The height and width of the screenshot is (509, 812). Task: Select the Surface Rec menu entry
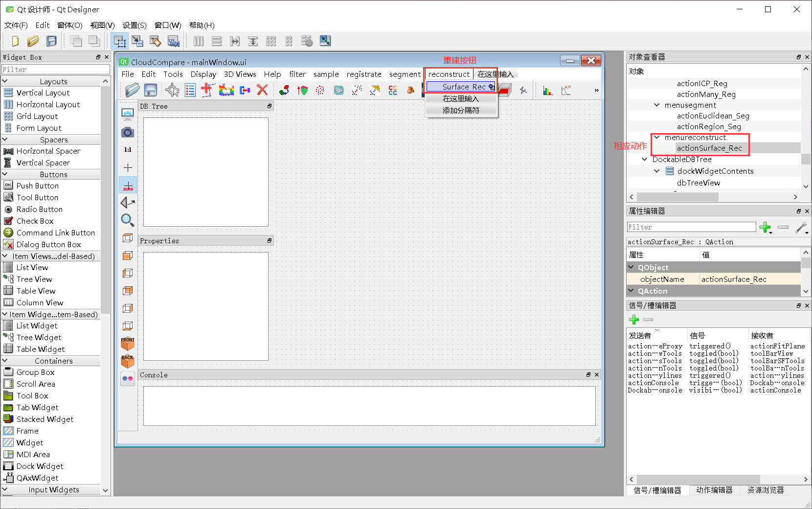[461, 87]
